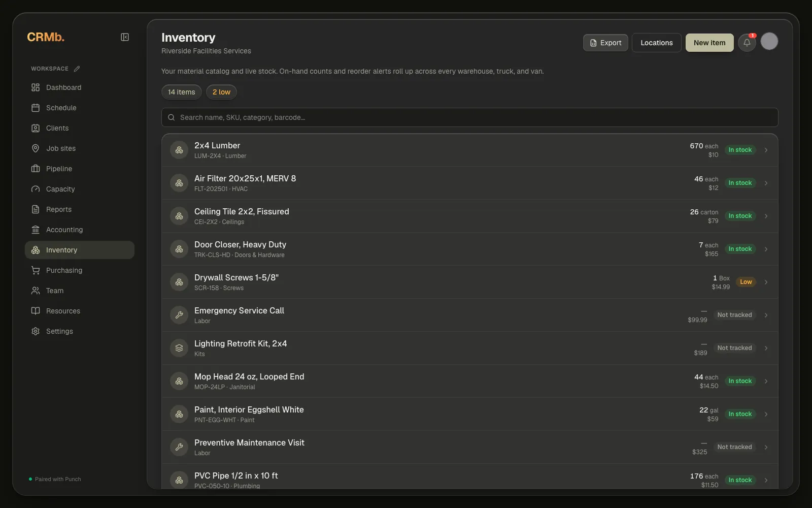Click the search magnifier icon
Screen dimensions: 812x508
[172, 117]
